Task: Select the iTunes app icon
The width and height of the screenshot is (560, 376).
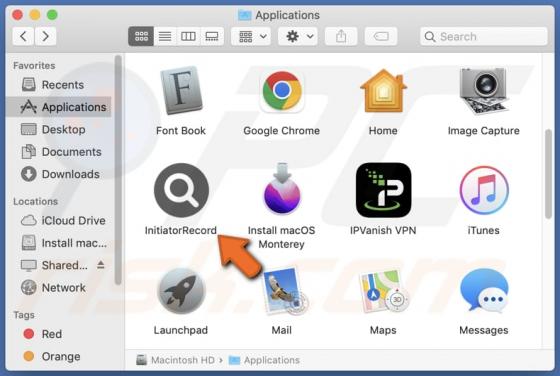Action: click(x=484, y=190)
